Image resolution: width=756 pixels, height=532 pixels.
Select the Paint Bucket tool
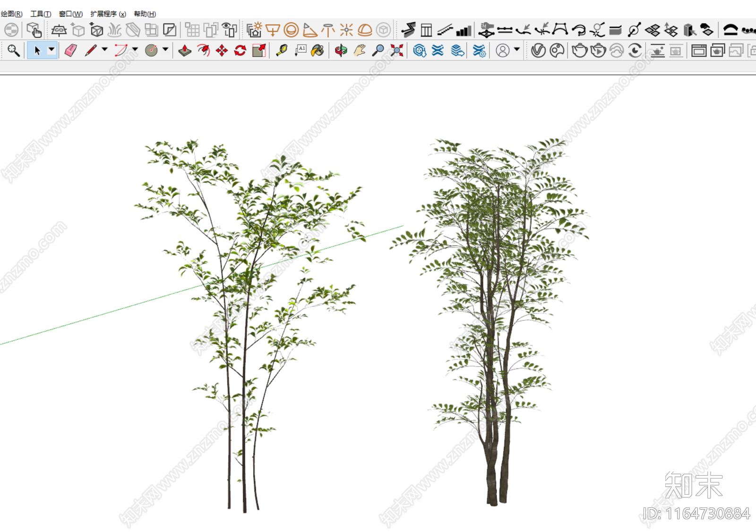click(x=318, y=51)
